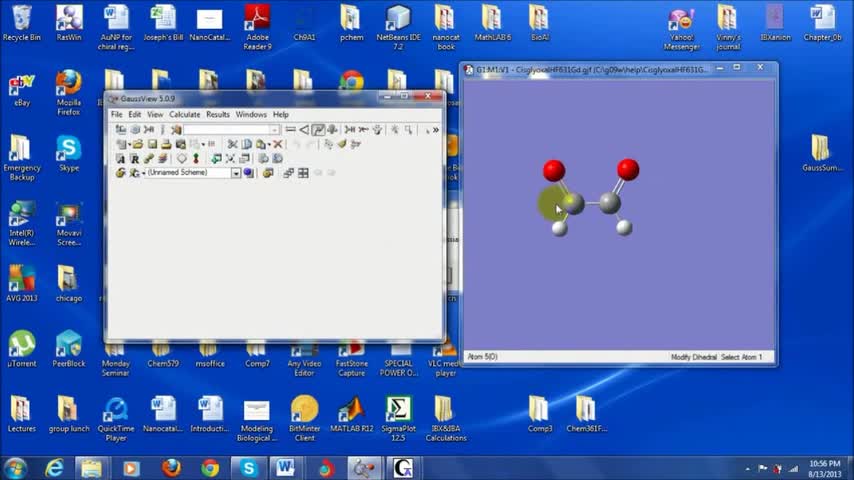Open the Recycle Bin desktop icon
Viewport: 854px width, 480px height.
(22, 23)
